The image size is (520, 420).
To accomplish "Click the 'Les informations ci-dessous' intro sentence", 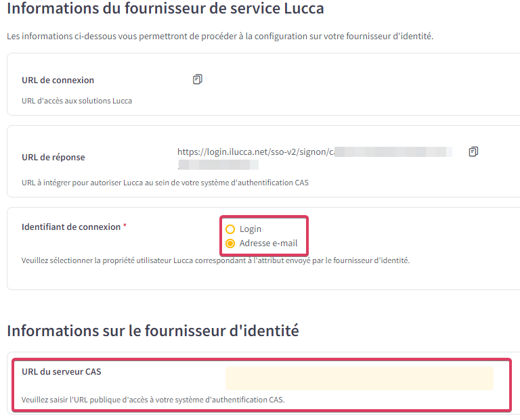I will tap(220, 36).
